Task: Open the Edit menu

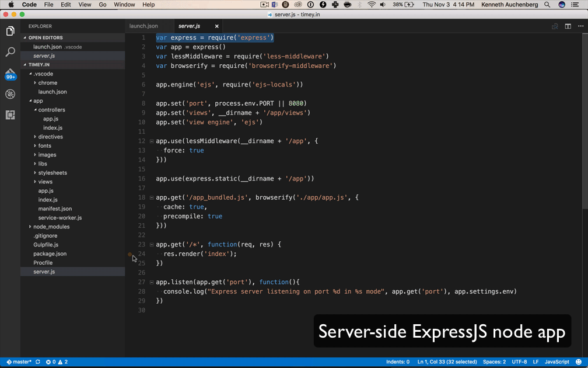Action: point(65,5)
